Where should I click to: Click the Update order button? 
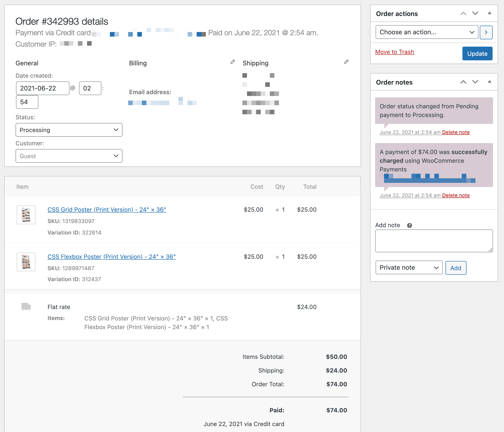[477, 53]
